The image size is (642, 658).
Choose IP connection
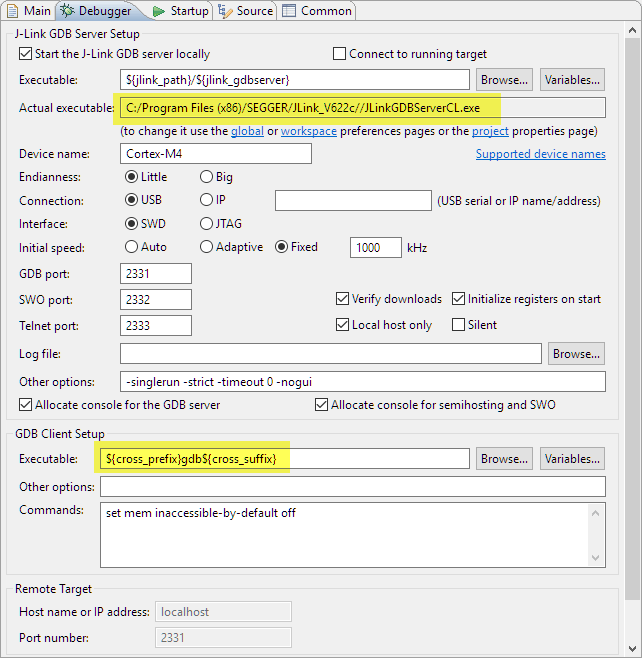(x=206, y=199)
